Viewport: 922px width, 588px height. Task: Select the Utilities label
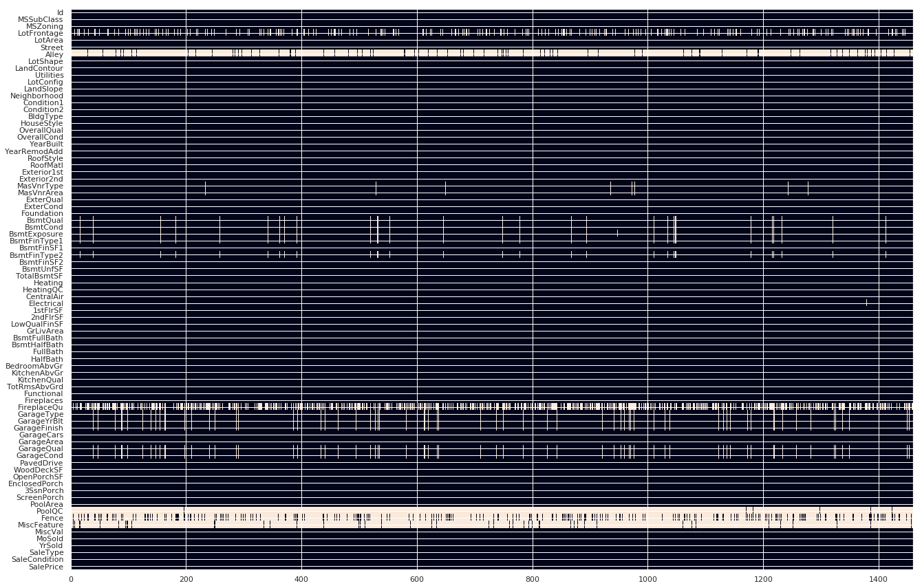[x=50, y=75]
